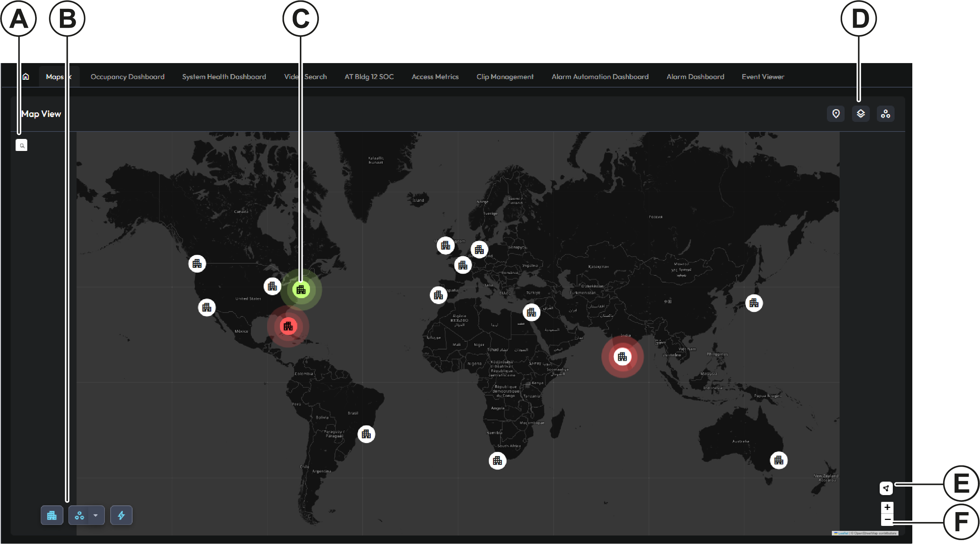The width and height of the screenshot is (980, 544).
Task: Click the locate-me arrow button
Action: 886,488
